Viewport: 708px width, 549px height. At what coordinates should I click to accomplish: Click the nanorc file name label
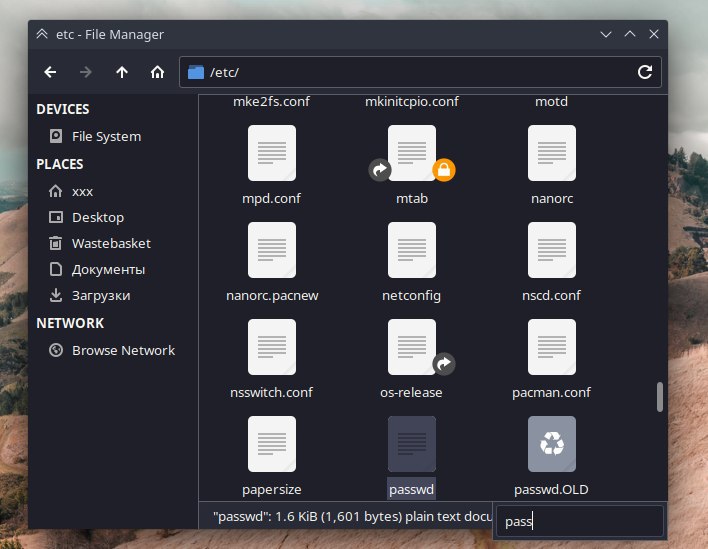click(552, 198)
